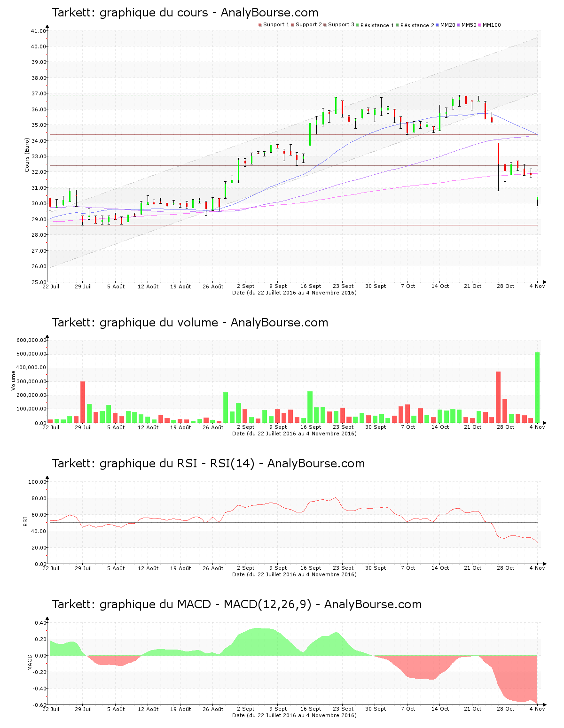This screenshot has width=564, height=728.
Task: Click the title "Tarkett: graphique du cours - AnalyBourse.com"
Action: point(185,13)
